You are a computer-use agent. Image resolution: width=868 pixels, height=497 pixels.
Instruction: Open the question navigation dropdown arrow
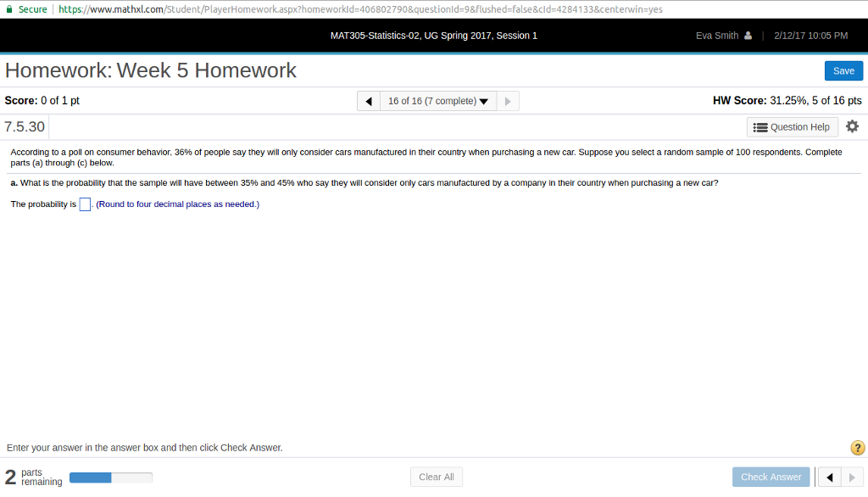483,100
